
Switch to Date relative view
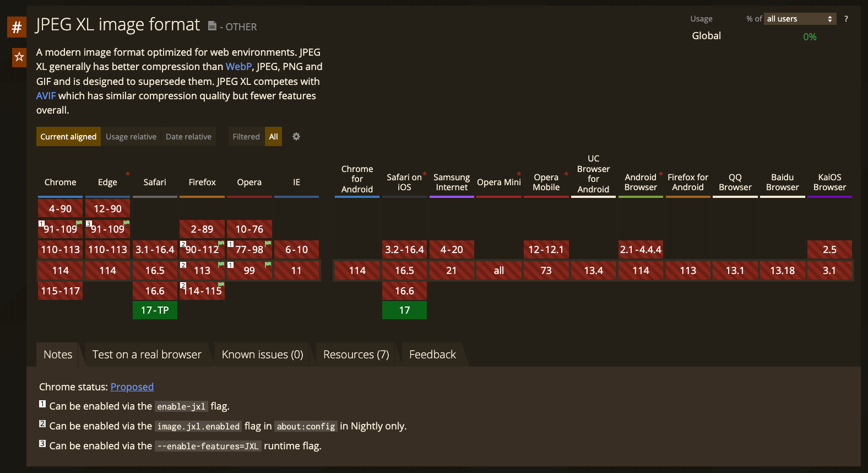tap(188, 137)
